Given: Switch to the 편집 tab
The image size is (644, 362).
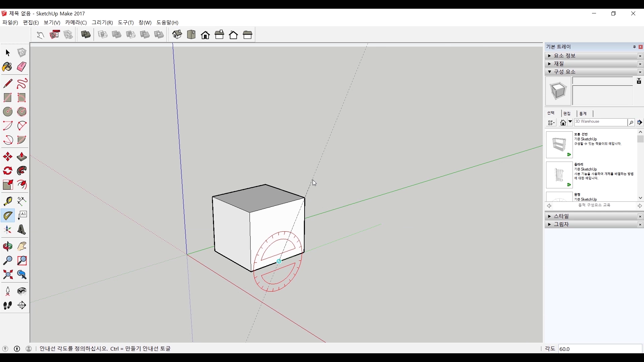Looking at the screenshot, I should 567,114.
